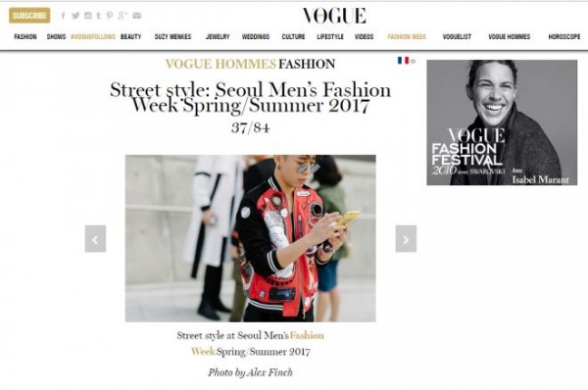This screenshot has height=390, width=588.
Task: Open the Instagram icon in header
Action: (88, 16)
